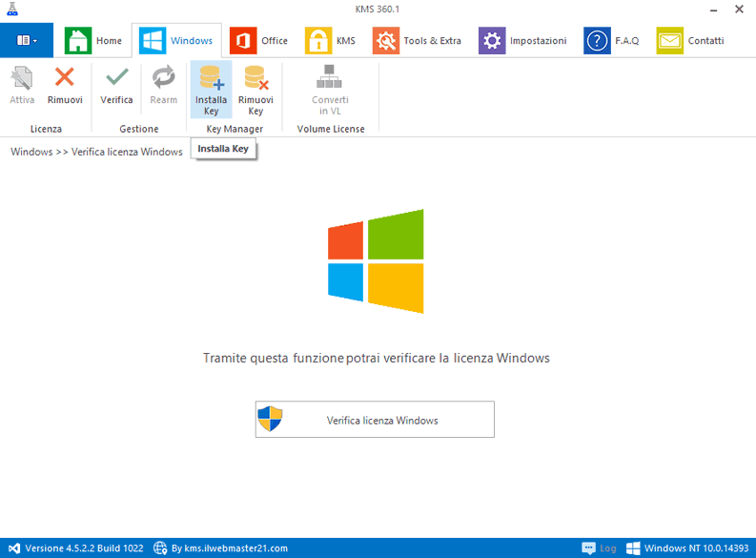Open the F.A.Q tab
Screen dimensions: 756x558
(x=612, y=40)
